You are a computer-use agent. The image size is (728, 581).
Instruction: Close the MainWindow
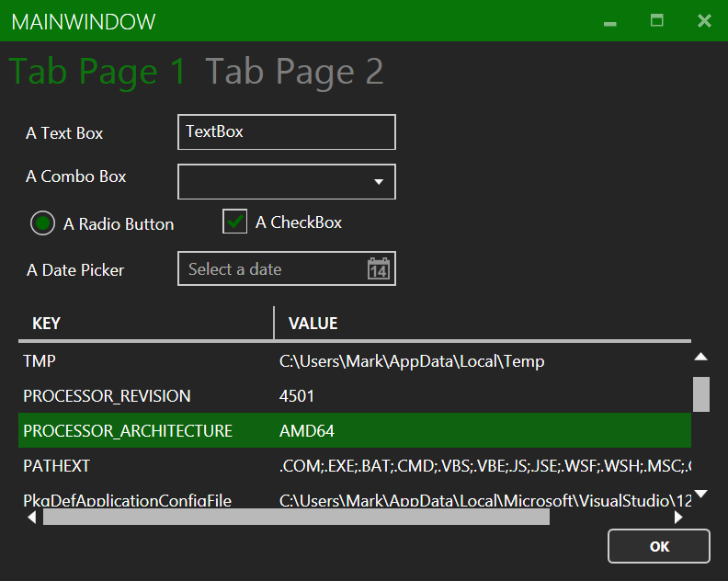tap(704, 20)
